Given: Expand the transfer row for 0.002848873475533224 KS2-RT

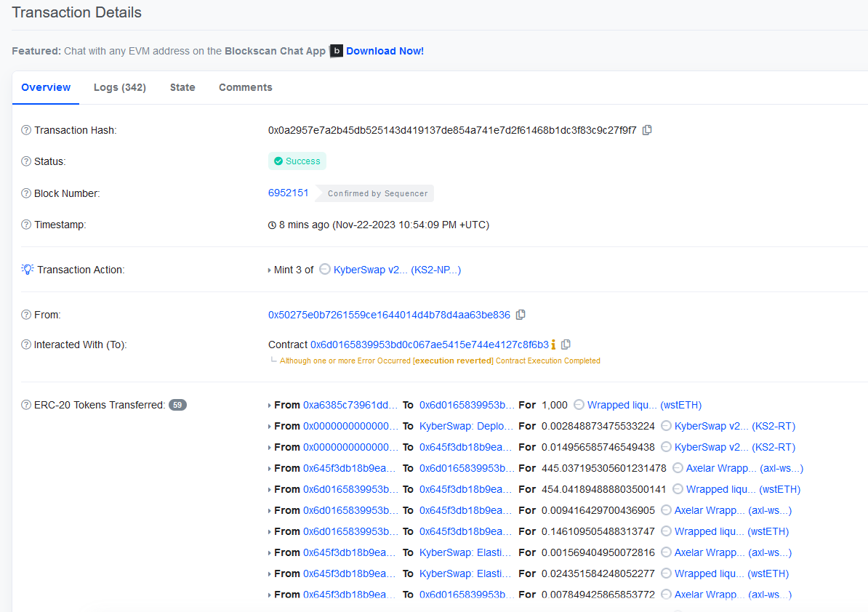Looking at the screenshot, I should click(270, 427).
